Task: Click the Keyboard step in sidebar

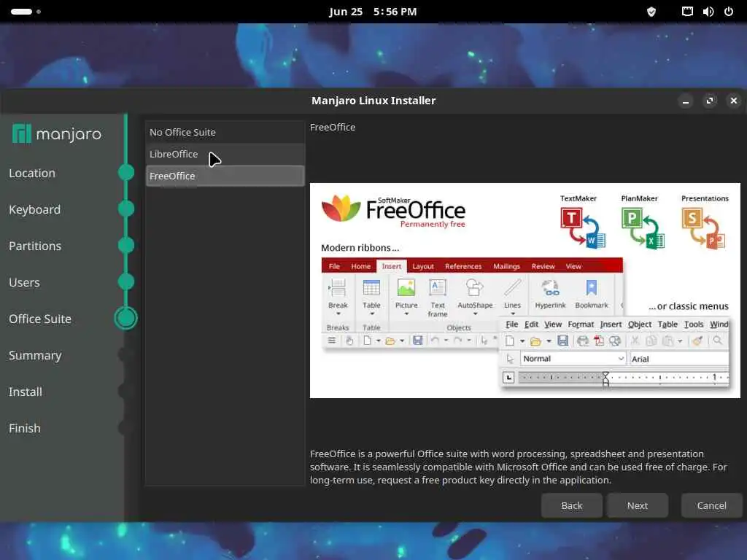Action: point(35,209)
